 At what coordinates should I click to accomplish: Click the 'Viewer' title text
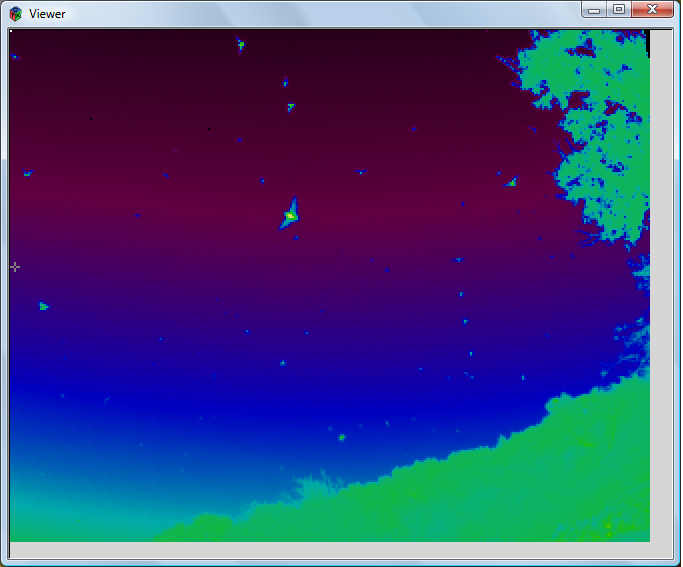[x=47, y=14]
